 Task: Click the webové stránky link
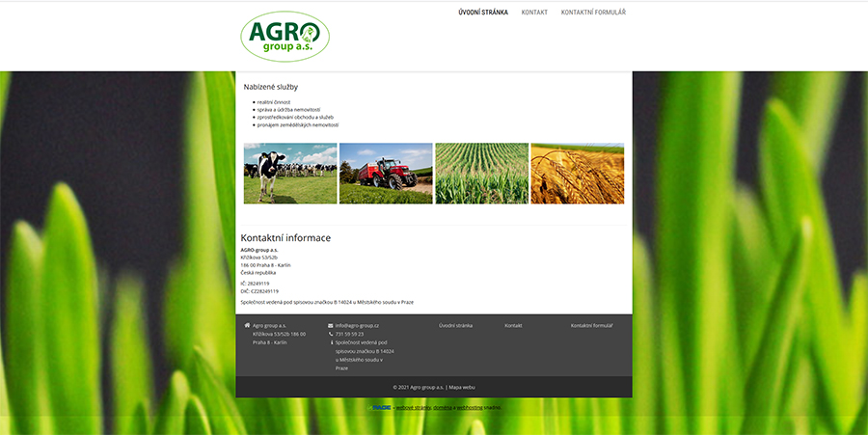[x=413, y=408]
